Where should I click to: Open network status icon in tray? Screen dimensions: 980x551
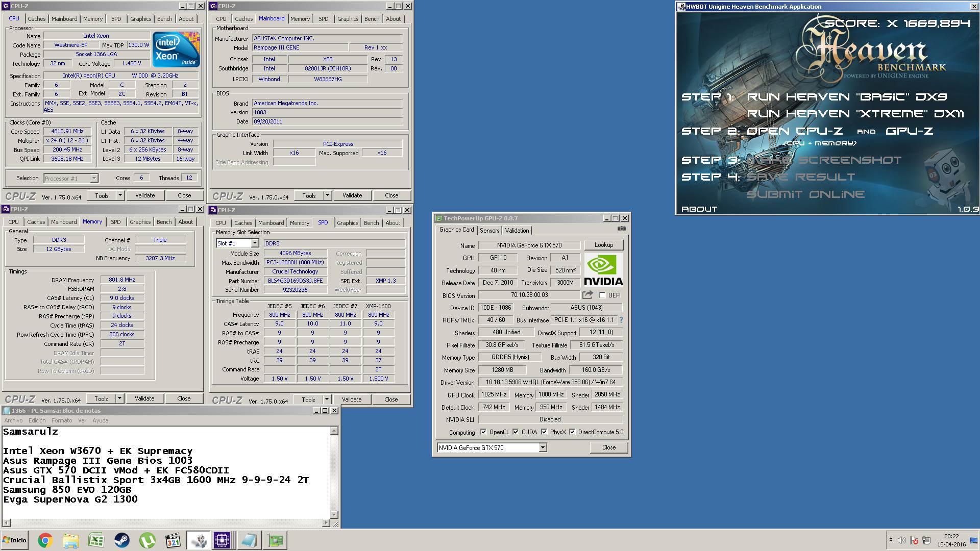point(926,540)
